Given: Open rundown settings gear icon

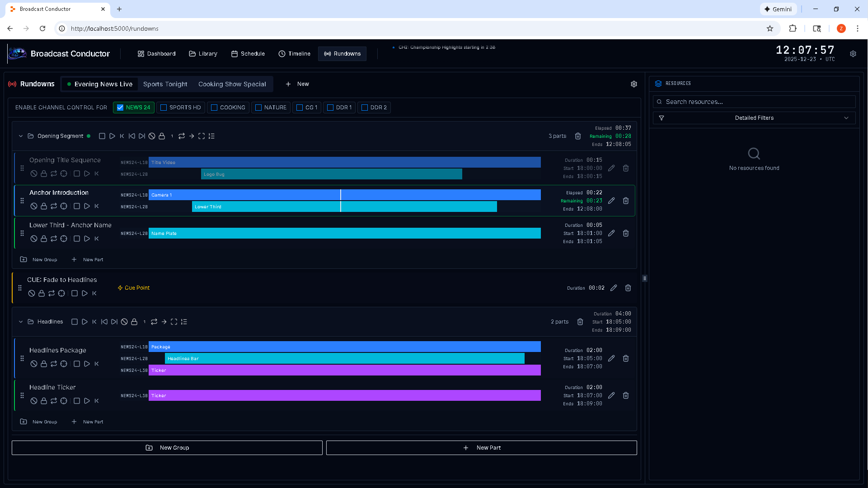Looking at the screenshot, I should [x=633, y=84].
